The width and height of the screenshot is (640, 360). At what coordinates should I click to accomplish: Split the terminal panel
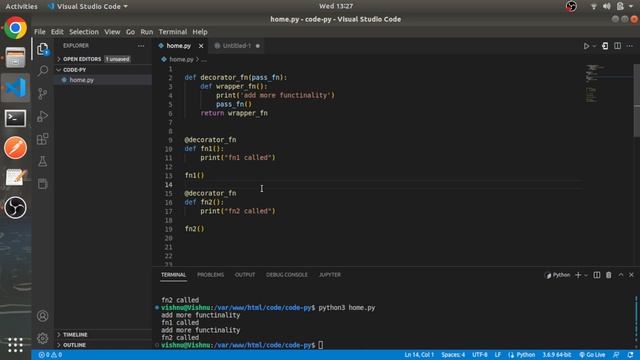tap(597, 275)
